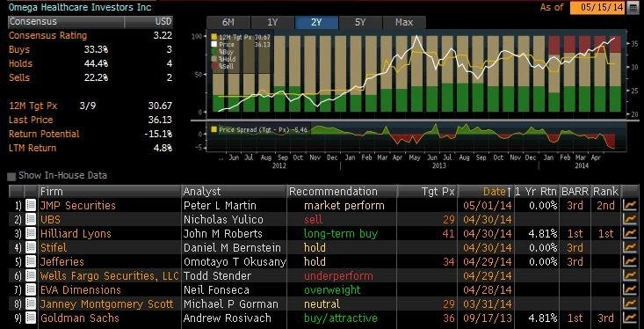Open the Wells Fargo Securities report document icon

(x=31, y=275)
